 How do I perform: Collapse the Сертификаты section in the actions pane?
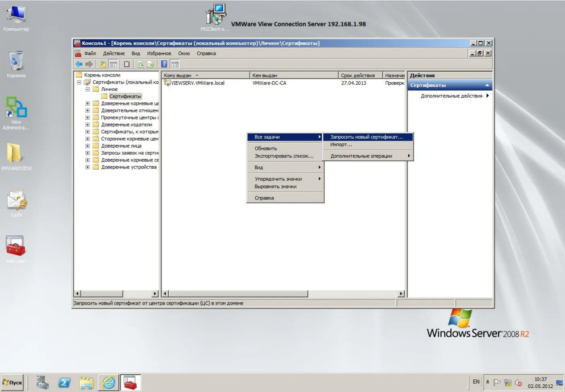[487, 85]
